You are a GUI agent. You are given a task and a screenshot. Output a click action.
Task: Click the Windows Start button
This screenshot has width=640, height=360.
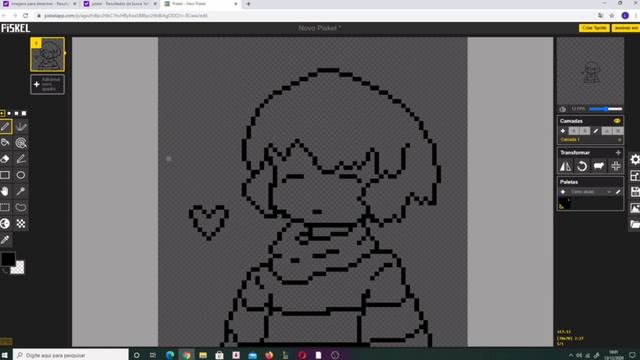(5, 355)
